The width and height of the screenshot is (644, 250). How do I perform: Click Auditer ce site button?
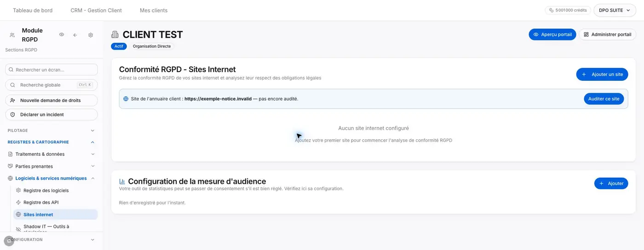click(x=604, y=99)
